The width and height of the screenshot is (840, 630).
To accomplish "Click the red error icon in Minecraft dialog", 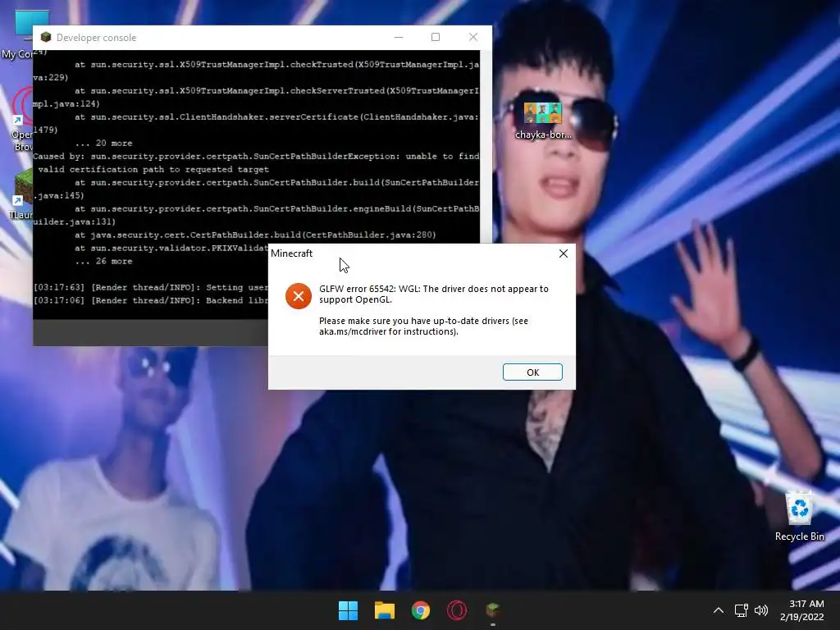I will click(299, 295).
